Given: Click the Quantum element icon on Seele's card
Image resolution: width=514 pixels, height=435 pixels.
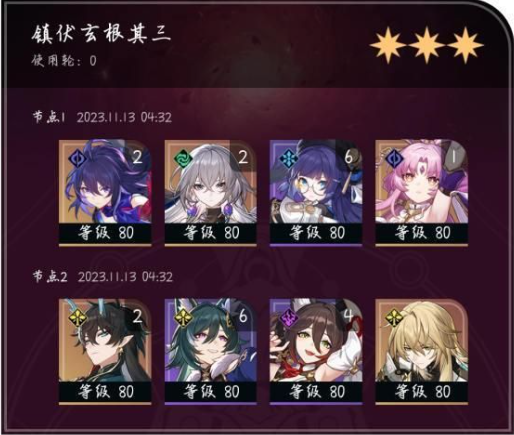Looking at the screenshot, I should [76, 157].
